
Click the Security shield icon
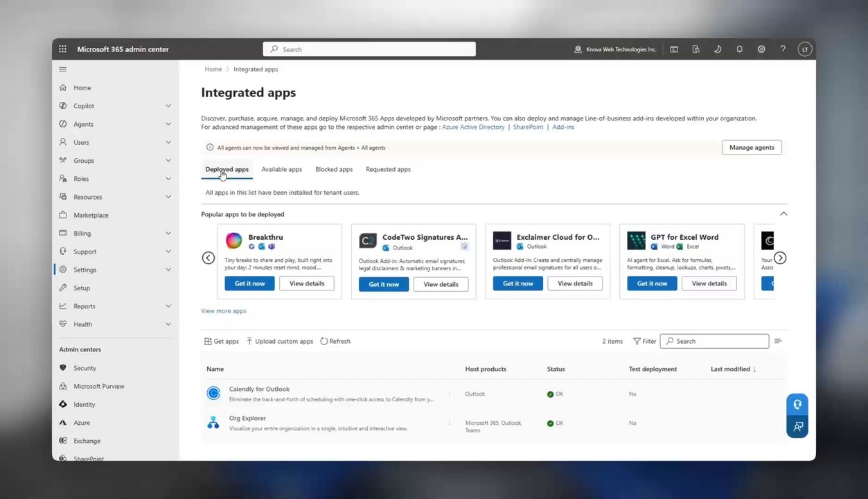click(x=63, y=368)
